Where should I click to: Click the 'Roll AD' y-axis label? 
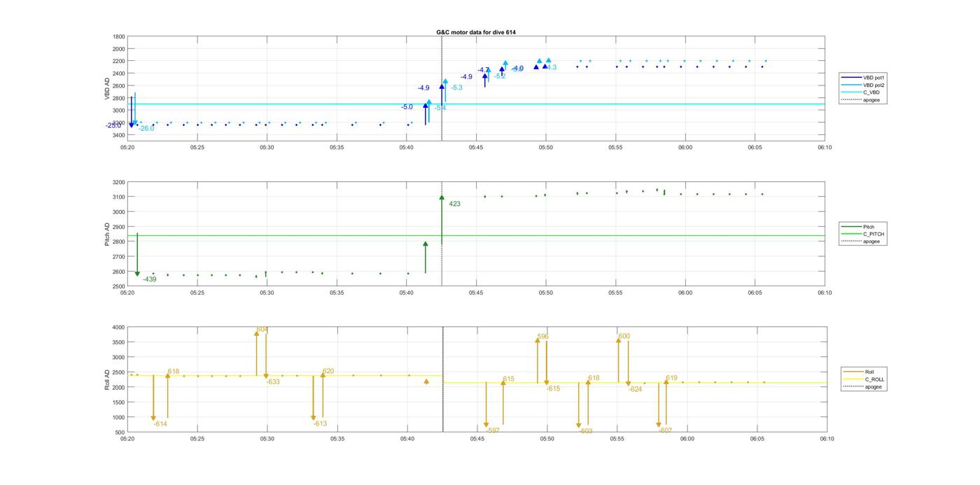pyautogui.click(x=107, y=379)
